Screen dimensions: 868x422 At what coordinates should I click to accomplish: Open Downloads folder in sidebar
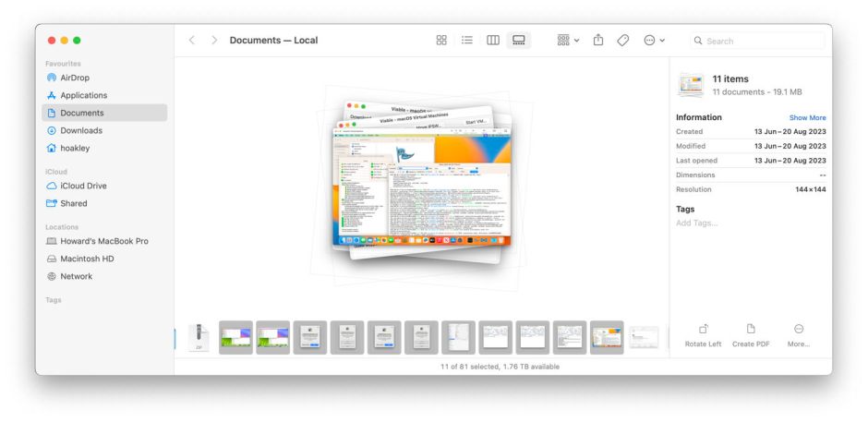tap(81, 130)
